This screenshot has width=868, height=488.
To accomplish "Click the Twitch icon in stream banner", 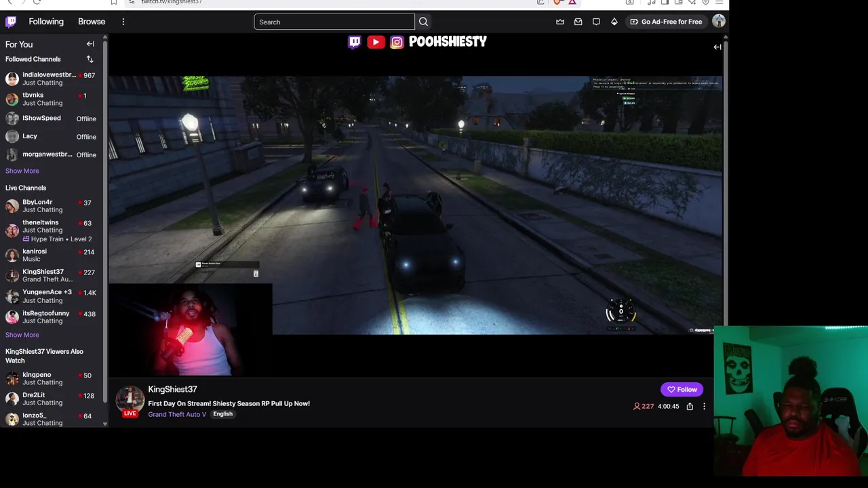I will (x=355, y=42).
